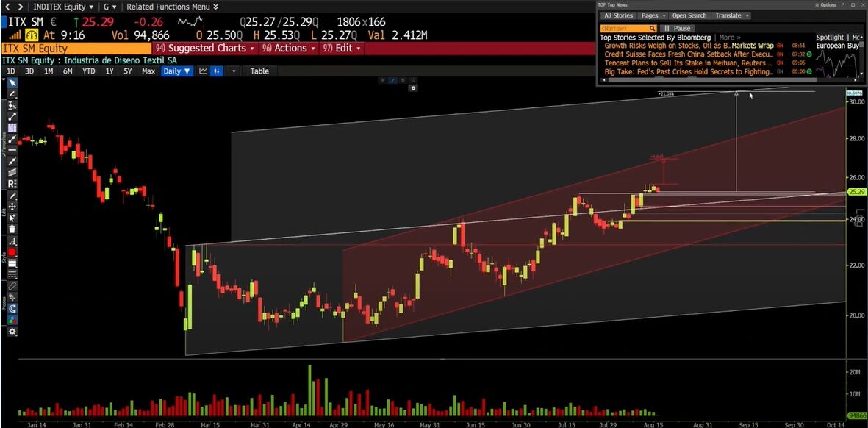The height and width of the screenshot is (428, 868).
Task: Open the red line color swatch
Action: pos(12,252)
